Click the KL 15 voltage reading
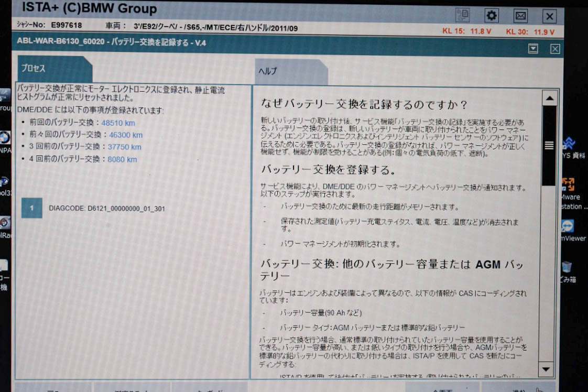Viewport: 588px width, 392px height. (x=466, y=31)
